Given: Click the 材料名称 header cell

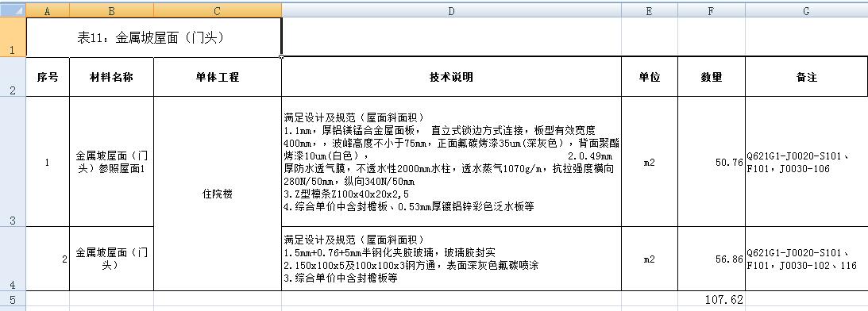Looking at the screenshot, I should pos(112,77).
